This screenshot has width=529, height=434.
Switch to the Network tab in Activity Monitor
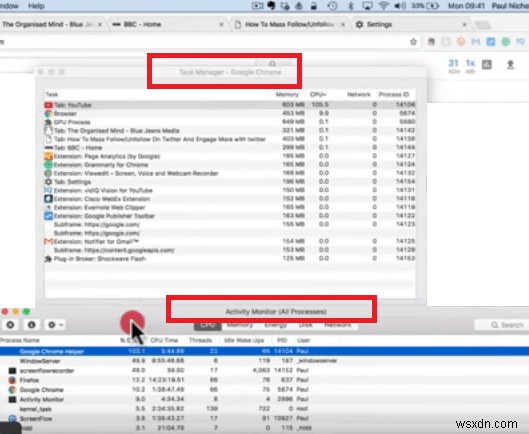(x=338, y=325)
